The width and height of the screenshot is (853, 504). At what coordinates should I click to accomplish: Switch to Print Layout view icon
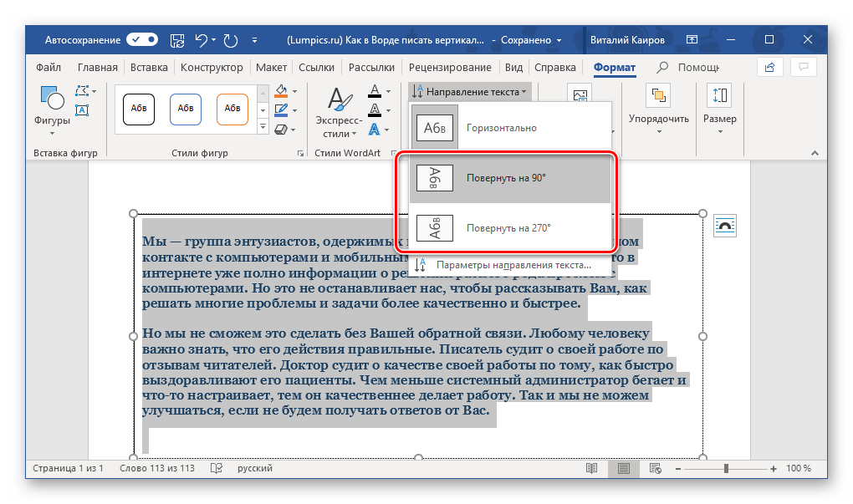coord(623,468)
